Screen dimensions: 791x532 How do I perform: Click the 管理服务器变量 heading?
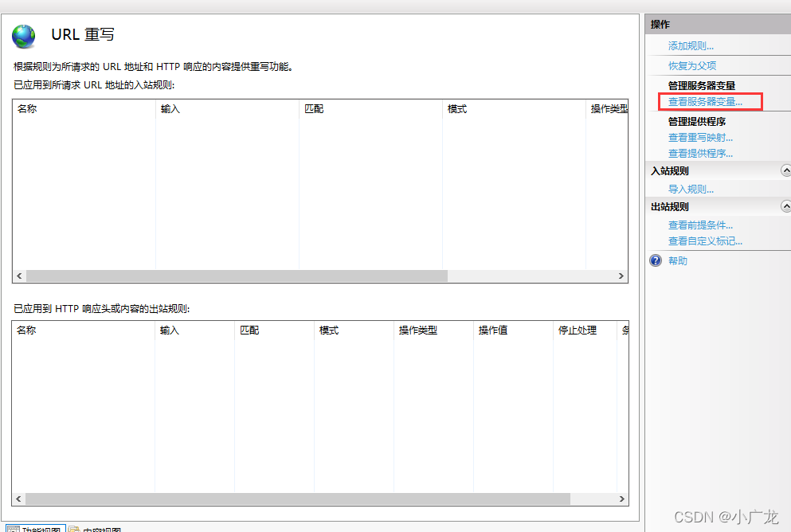pyautogui.click(x=702, y=86)
